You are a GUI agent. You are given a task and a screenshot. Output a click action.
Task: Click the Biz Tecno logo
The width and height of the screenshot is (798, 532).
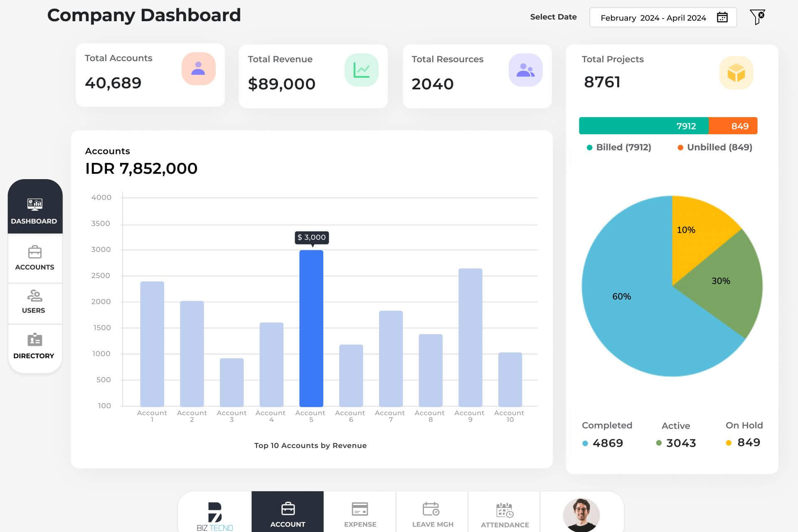[215, 515]
